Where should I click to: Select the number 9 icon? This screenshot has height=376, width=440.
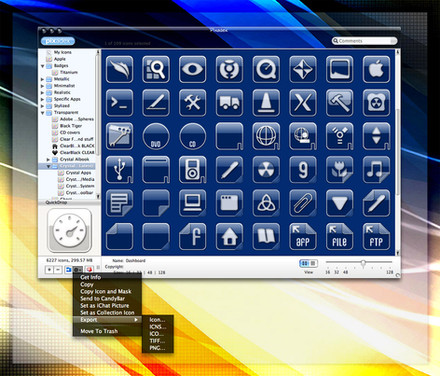click(303, 170)
